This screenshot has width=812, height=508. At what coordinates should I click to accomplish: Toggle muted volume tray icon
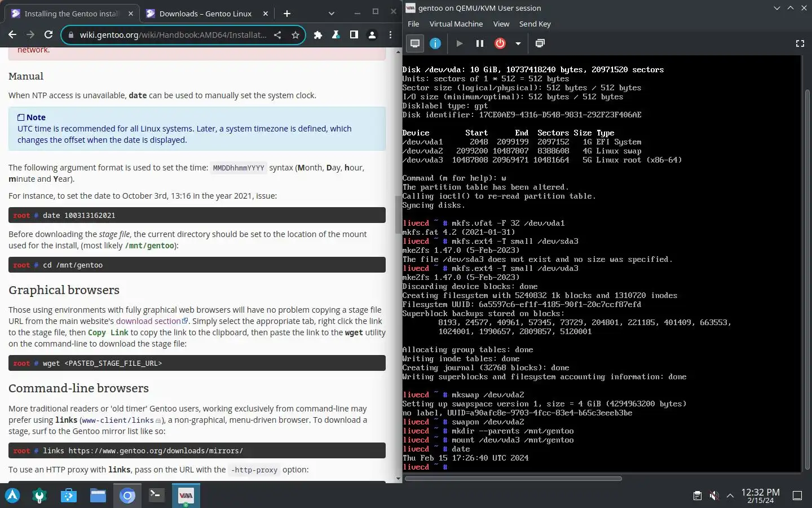pyautogui.click(x=714, y=496)
